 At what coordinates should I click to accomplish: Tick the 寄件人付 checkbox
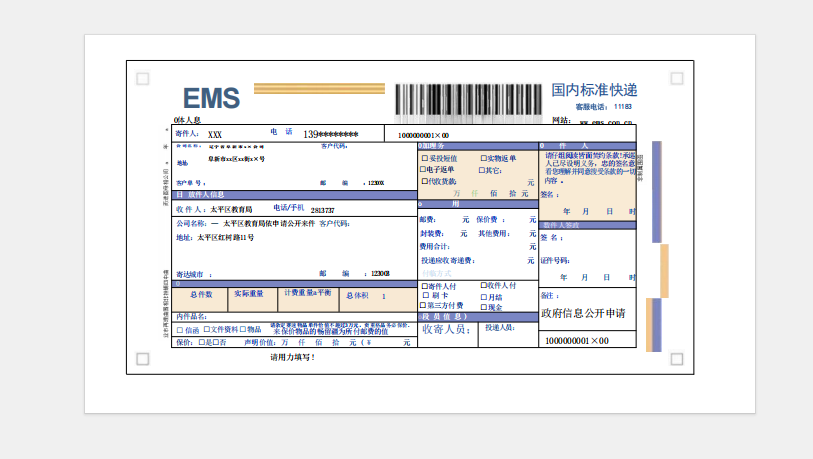(x=425, y=286)
